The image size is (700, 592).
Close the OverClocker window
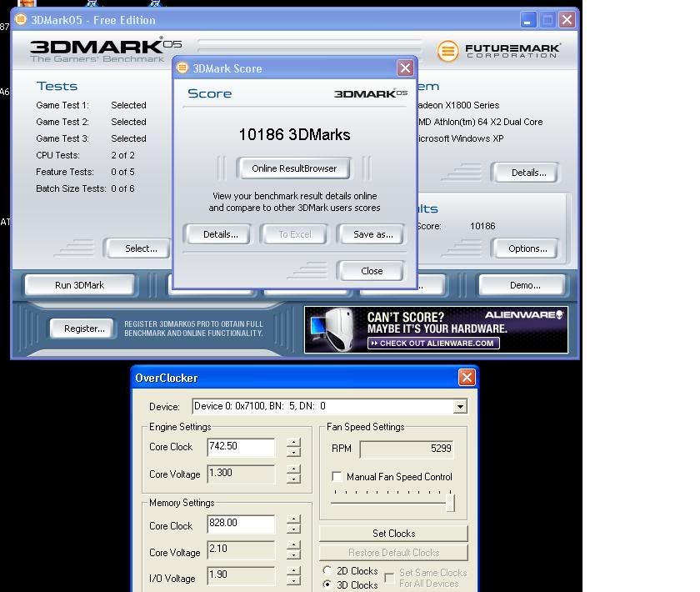tap(467, 378)
